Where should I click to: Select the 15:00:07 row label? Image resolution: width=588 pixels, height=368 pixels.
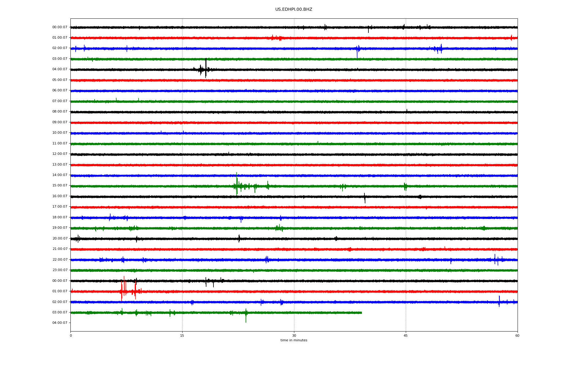coord(60,186)
